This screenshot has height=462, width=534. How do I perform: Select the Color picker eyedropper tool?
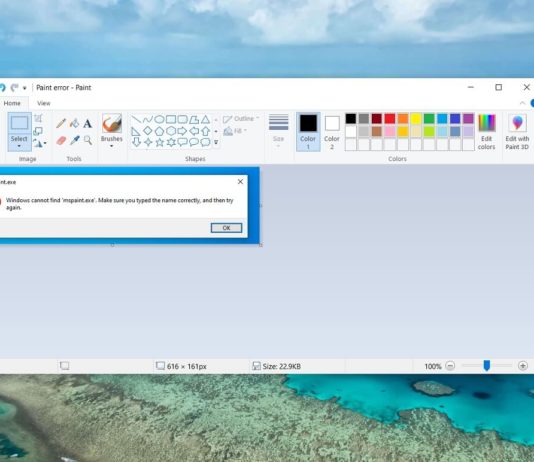(75, 140)
